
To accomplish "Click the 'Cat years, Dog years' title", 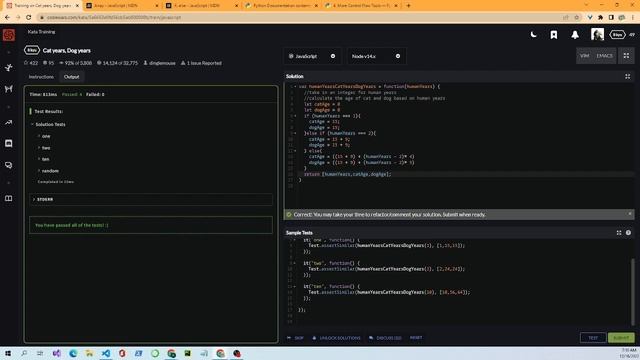I will tap(67, 51).
